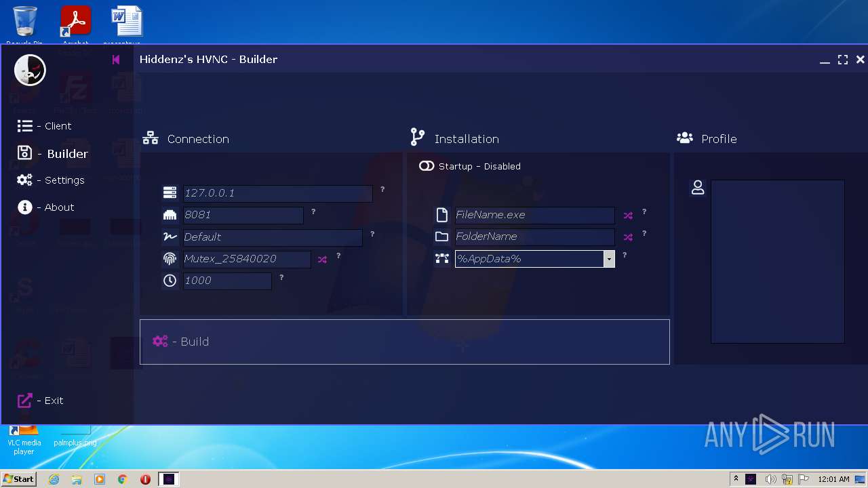The image size is (868, 488).
Task: Click the Connection section header
Action: pos(186,139)
